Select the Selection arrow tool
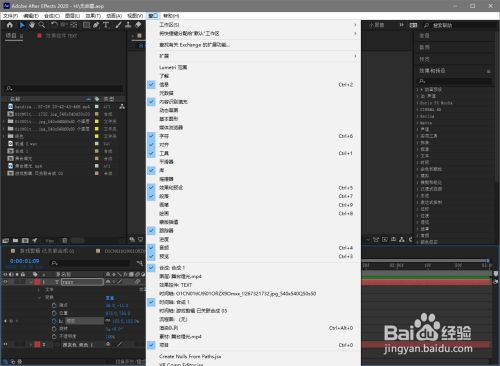Screen dimensions: 500x366 point(22,25)
